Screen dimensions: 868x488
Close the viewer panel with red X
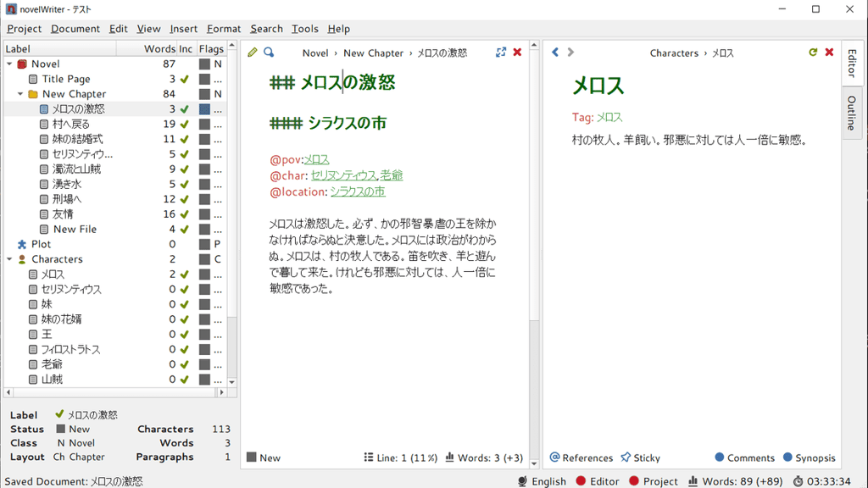click(x=829, y=52)
